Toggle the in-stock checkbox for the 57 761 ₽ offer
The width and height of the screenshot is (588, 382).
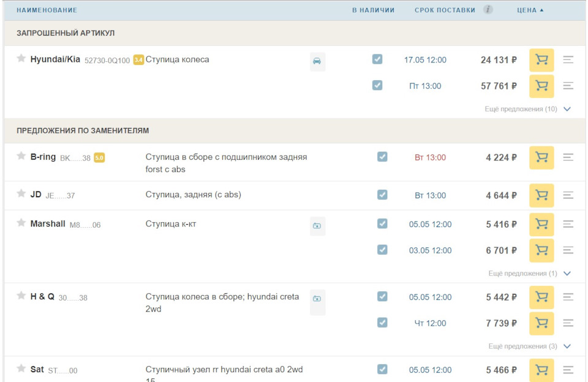coord(377,85)
